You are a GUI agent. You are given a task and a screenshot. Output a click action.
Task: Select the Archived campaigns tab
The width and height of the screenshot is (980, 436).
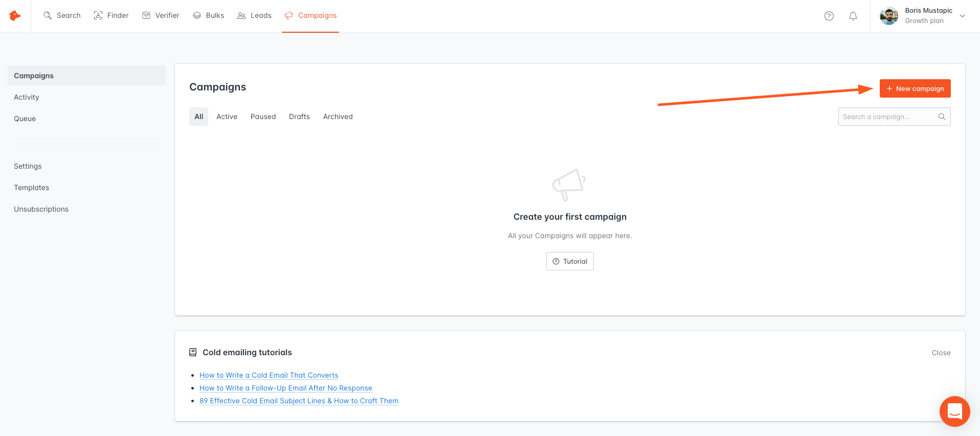338,117
